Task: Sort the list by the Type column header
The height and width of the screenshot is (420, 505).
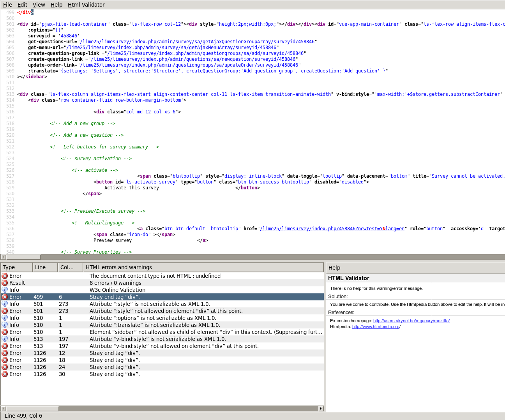Action: coord(16,267)
